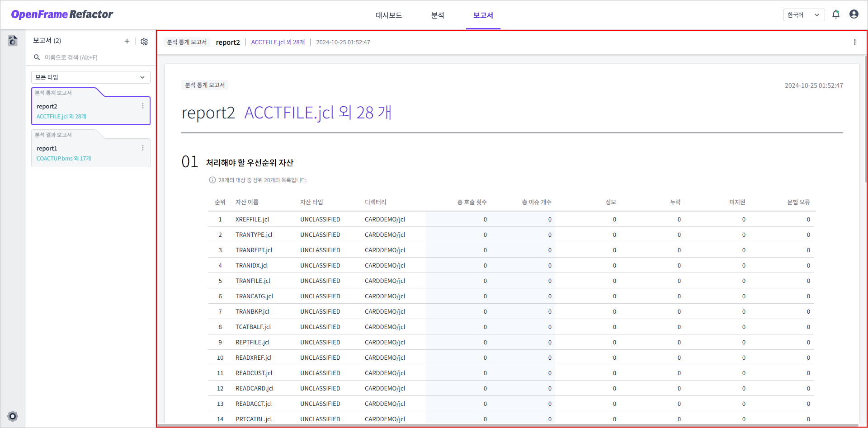Open the 한국어 language dropdown

click(804, 15)
